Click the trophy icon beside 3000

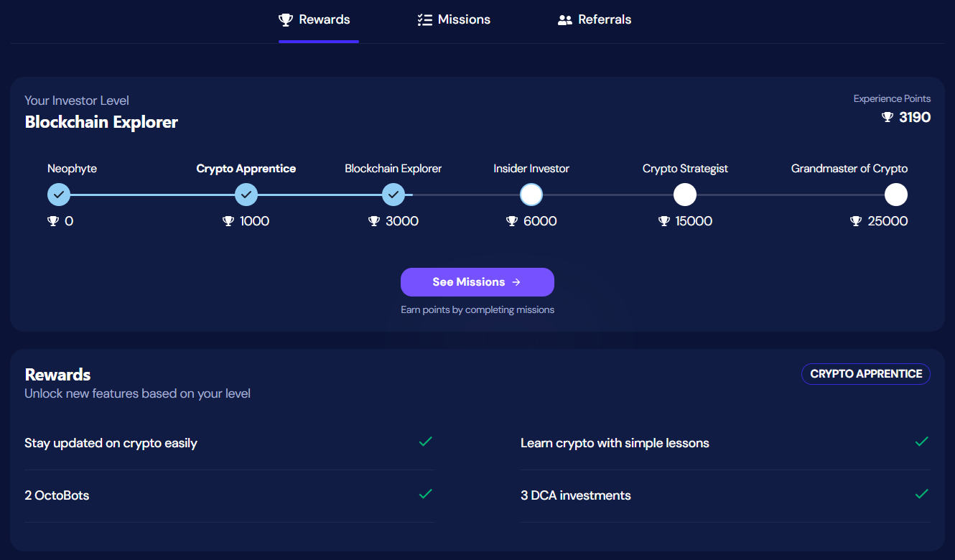374,221
